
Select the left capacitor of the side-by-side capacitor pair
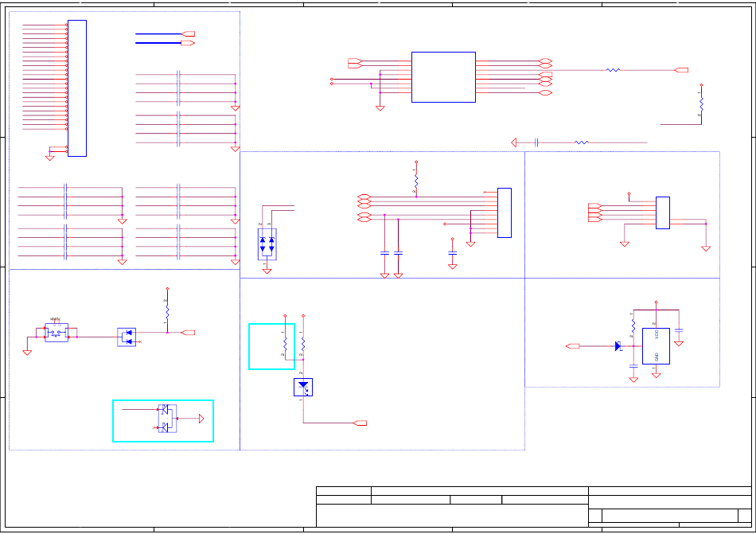click(x=384, y=253)
